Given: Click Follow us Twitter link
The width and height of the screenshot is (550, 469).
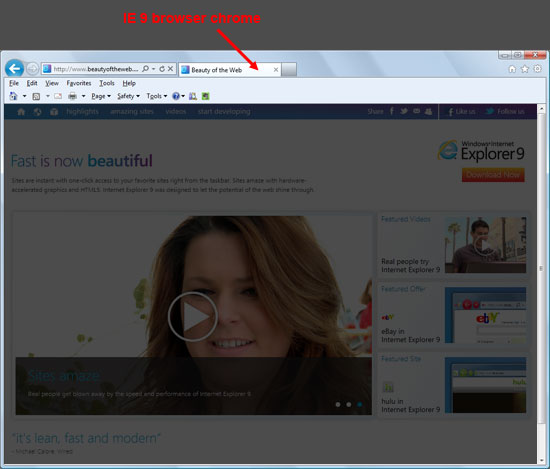Looking at the screenshot, I should coord(505,112).
